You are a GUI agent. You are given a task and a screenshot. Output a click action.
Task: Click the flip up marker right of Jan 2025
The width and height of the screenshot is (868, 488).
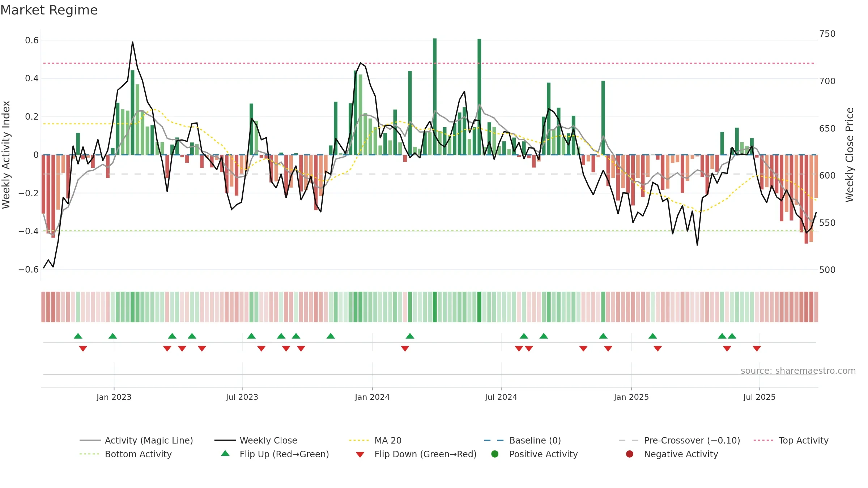point(653,336)
